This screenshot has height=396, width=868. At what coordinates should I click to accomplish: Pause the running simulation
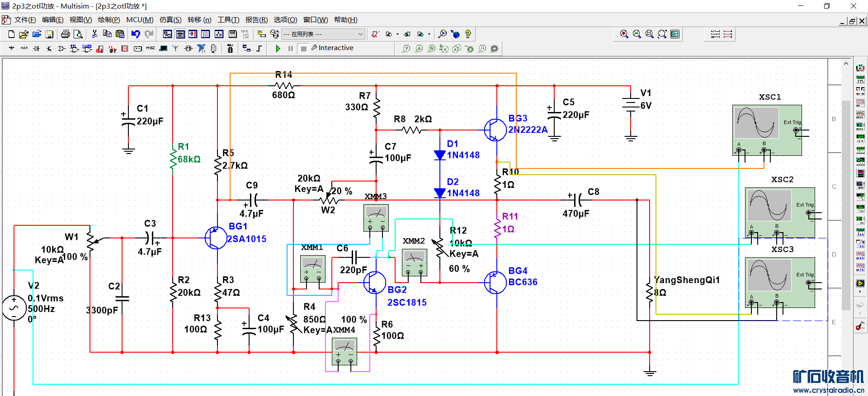(291, 48)
